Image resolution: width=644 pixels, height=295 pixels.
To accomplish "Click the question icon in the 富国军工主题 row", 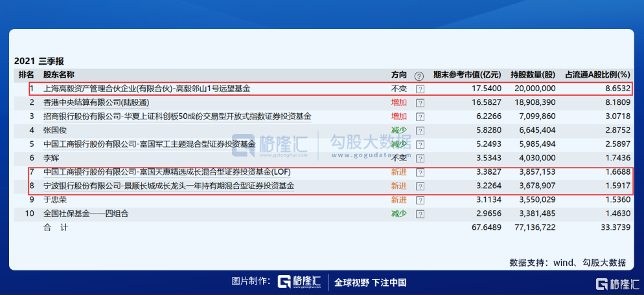I will point(420,144).
